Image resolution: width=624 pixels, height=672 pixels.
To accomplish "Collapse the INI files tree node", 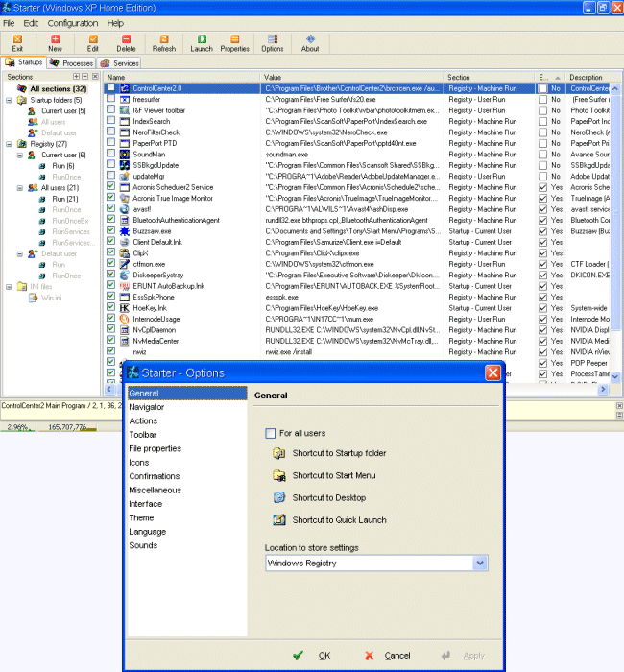I will coord(9,287).
